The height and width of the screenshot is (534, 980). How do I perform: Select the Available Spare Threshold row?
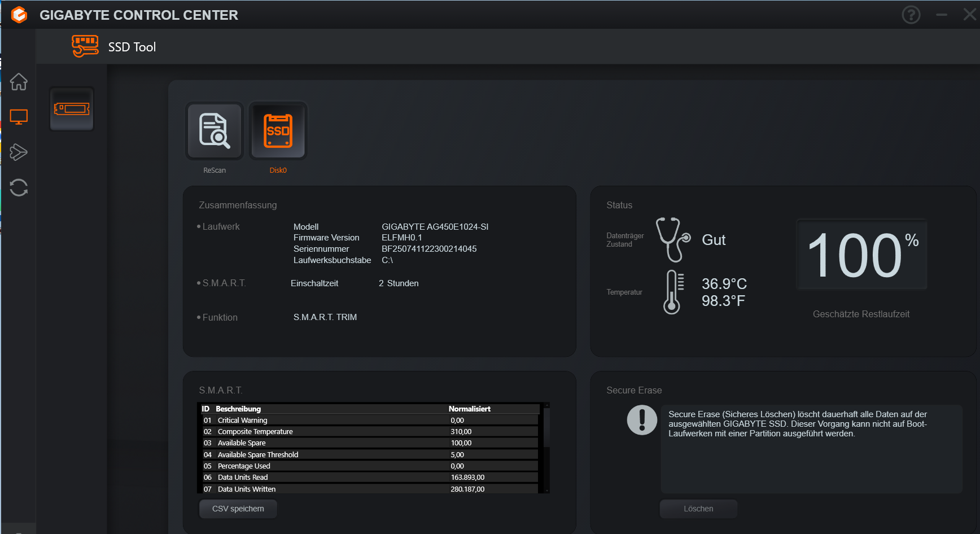(370, 455)
